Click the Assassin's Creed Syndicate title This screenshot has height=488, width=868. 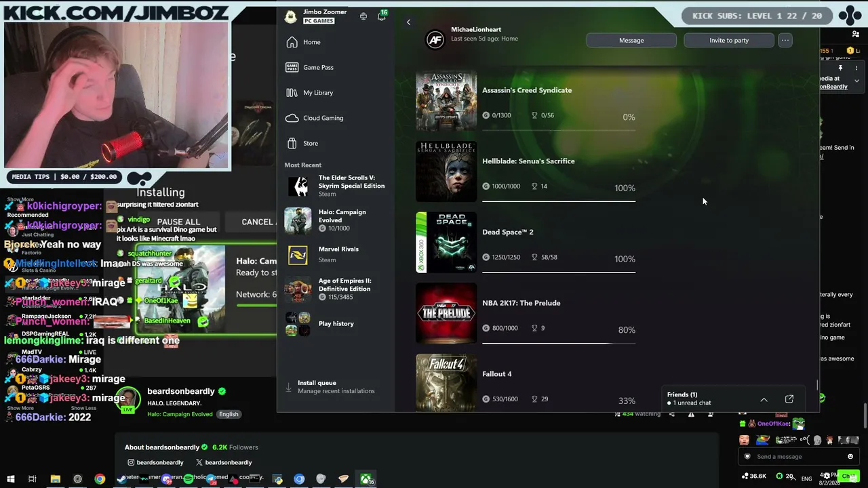pyautogui.click(x=527, y=90)
